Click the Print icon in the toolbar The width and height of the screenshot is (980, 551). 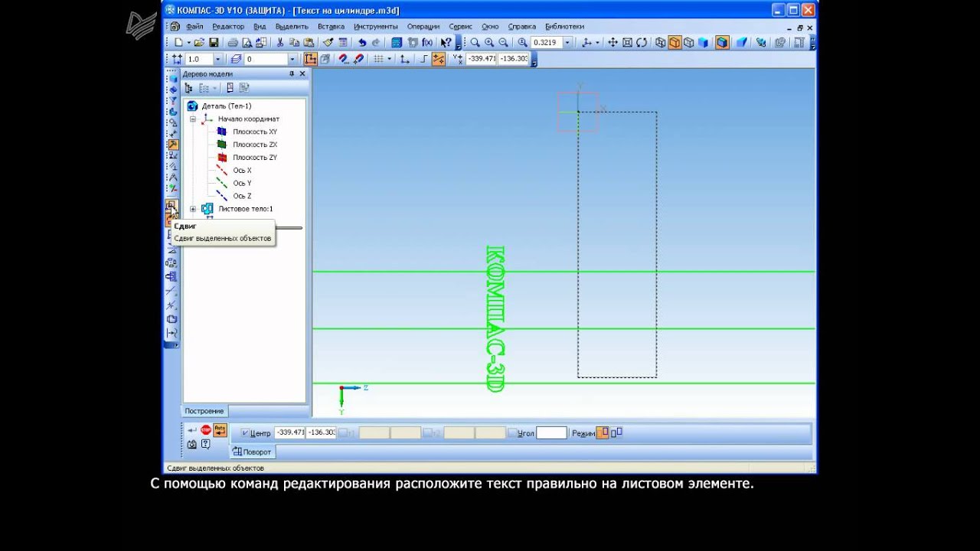click(x=233, y=43)
